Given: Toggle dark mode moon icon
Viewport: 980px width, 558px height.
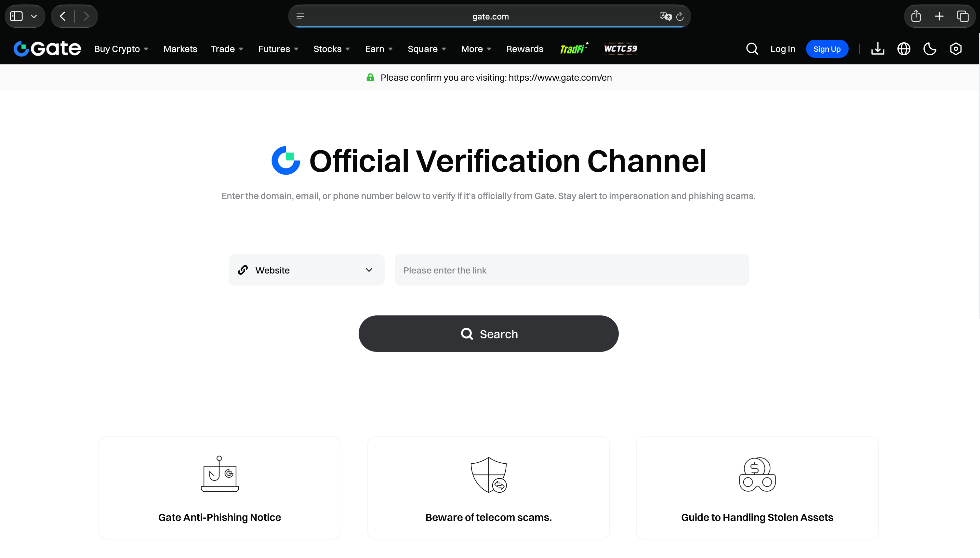Looking at the screenshot, I should pyautogui.click(x=929, y=49).
